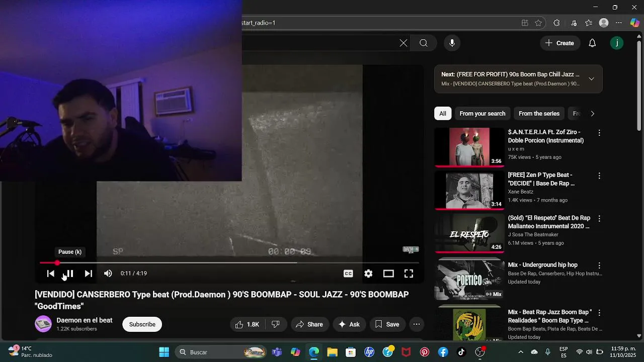The image size is (644, 362).
Task: Open options for Underground hip hop mix
Action: [599, 265]
